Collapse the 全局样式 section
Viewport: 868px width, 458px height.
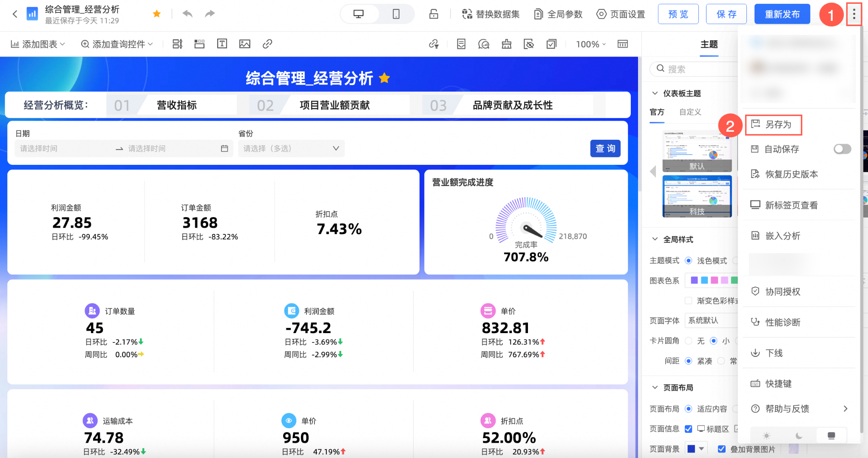(x=655, y=239)
